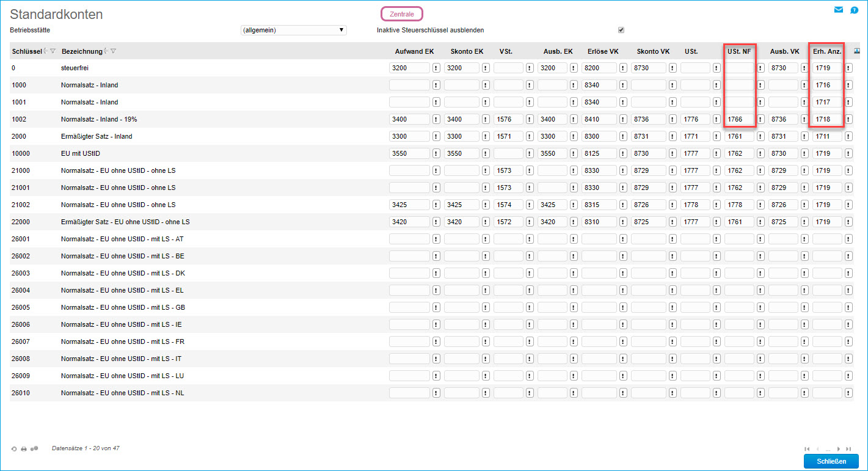Click the Aufwand EK column header
Image resolution: width=868 pixels, height=471 pixels.
(x=414, y=51)
